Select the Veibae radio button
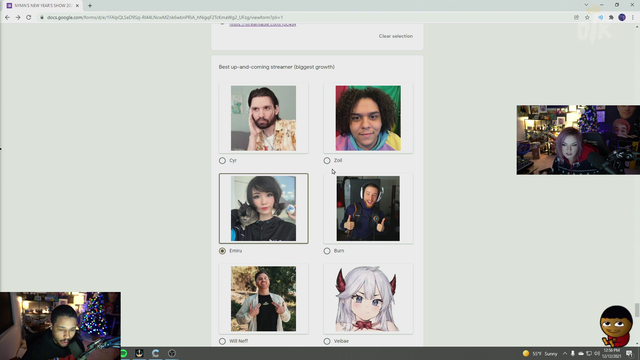 327,341
